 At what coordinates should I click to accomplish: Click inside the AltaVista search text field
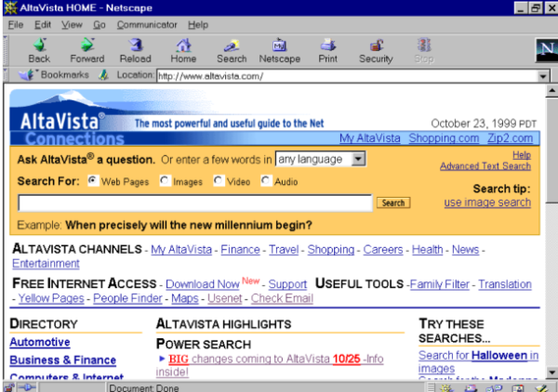click(194, 203)
